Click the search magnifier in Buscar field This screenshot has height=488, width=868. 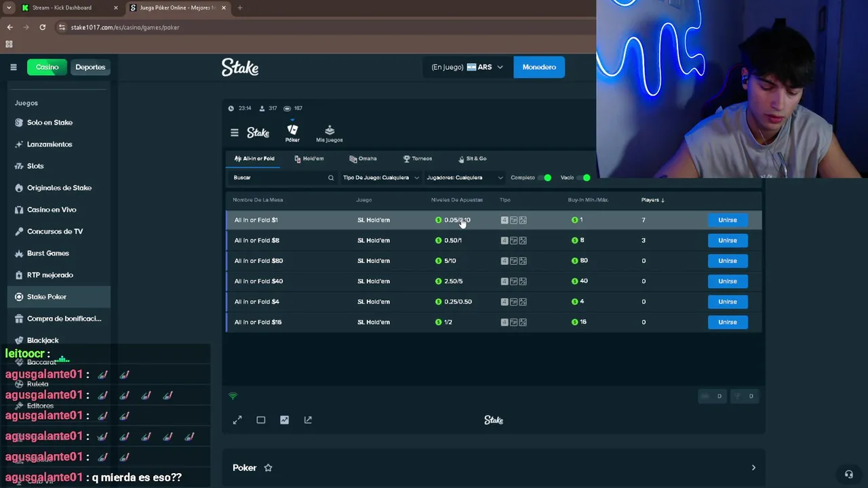tap(331, 178)
